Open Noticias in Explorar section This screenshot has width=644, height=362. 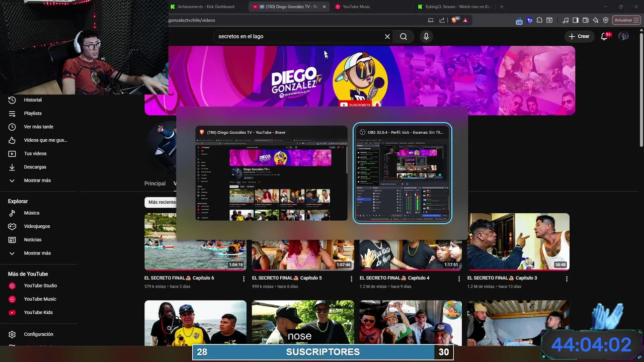point(32,240)
